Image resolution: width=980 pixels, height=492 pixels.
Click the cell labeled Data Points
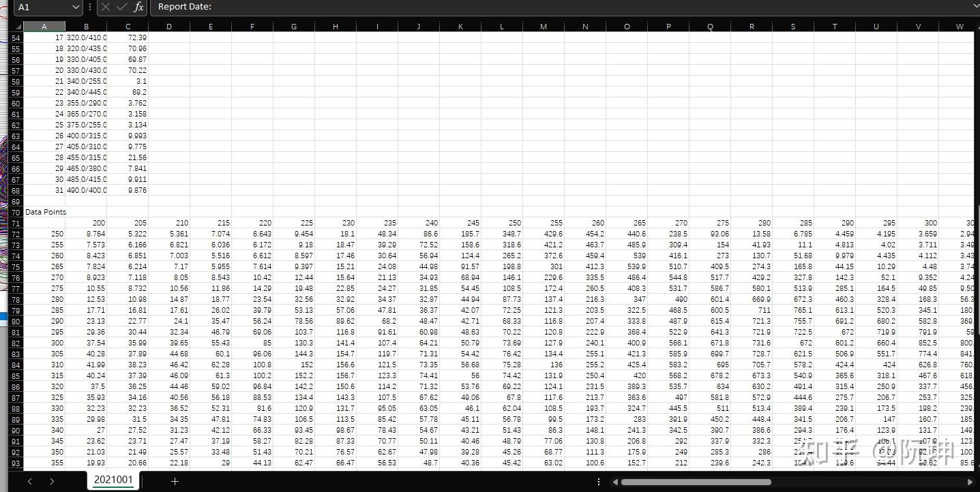click(x=44, y=212)
